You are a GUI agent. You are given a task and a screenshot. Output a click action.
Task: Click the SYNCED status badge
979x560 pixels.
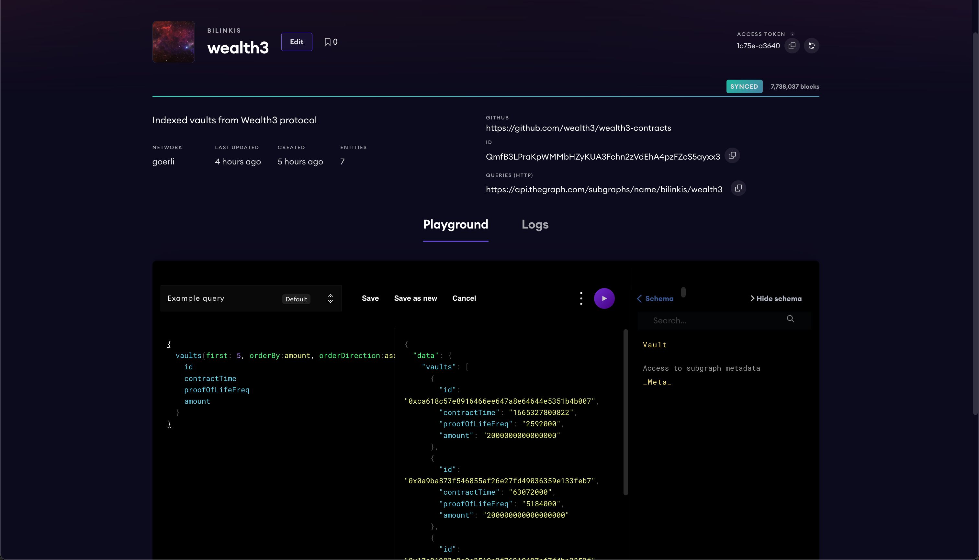click(744, 86)
